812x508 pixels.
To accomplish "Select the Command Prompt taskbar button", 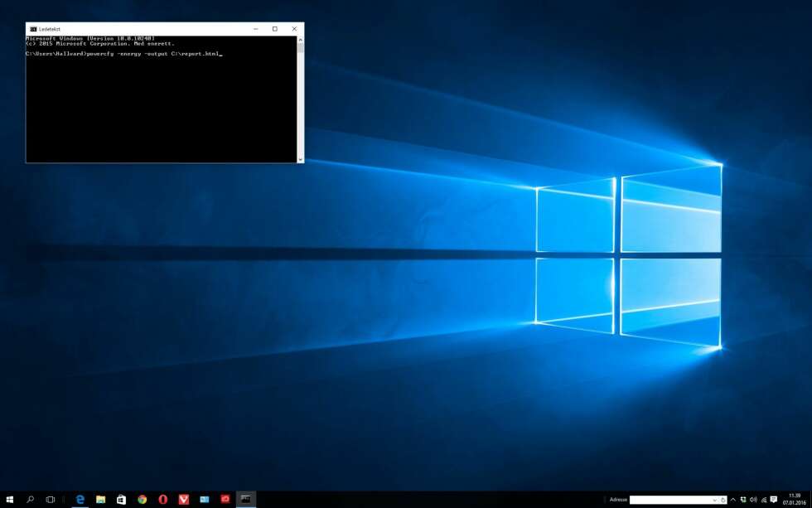I will [246, 499].
